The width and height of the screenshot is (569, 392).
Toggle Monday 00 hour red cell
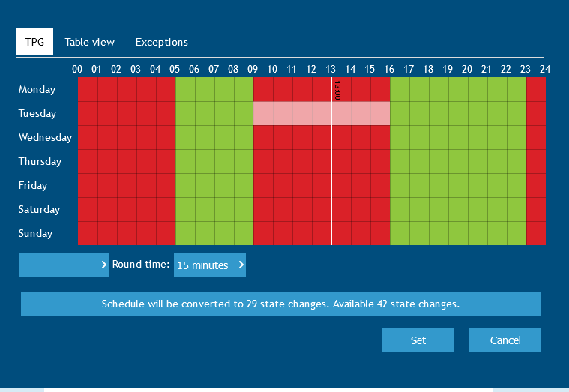pos(88,90)
